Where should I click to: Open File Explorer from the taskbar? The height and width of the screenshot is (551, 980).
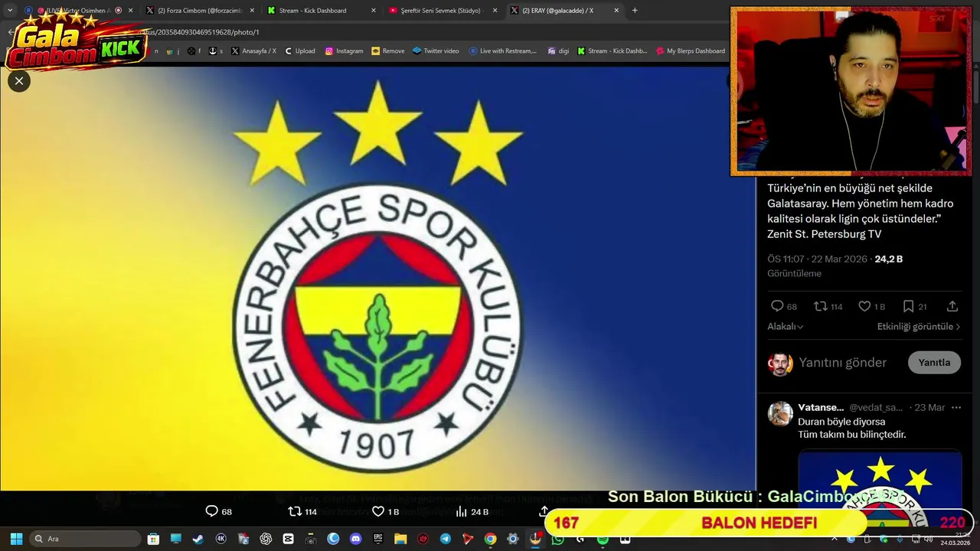[400, 539]
